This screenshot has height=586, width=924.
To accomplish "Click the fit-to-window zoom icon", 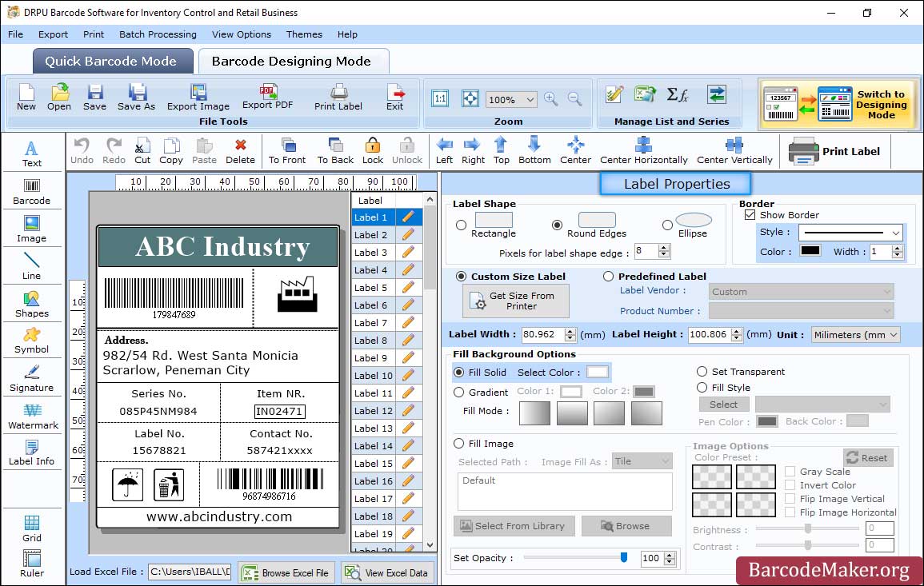I will point(470,98).
